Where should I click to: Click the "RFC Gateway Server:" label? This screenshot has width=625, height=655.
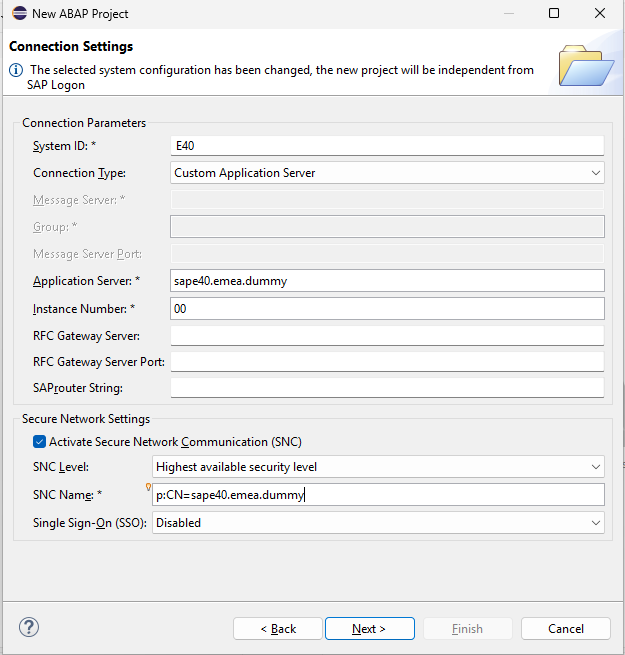click(x=86, y=336)
